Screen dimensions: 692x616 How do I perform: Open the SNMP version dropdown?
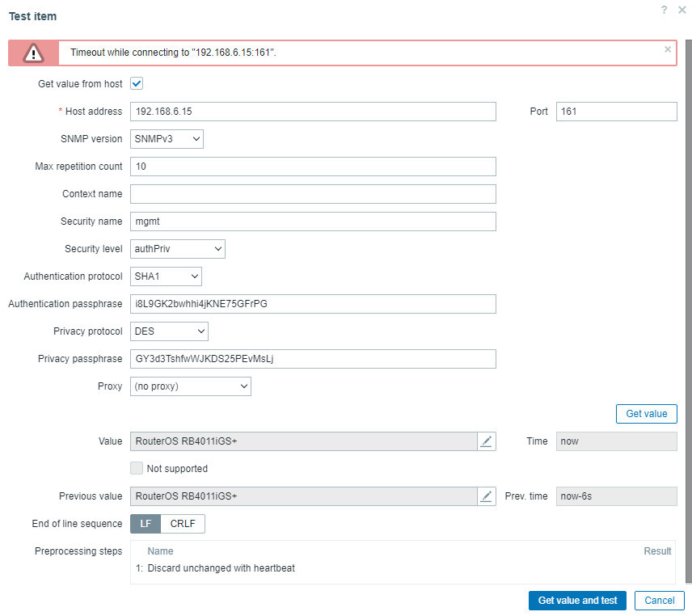coord(167,139)
